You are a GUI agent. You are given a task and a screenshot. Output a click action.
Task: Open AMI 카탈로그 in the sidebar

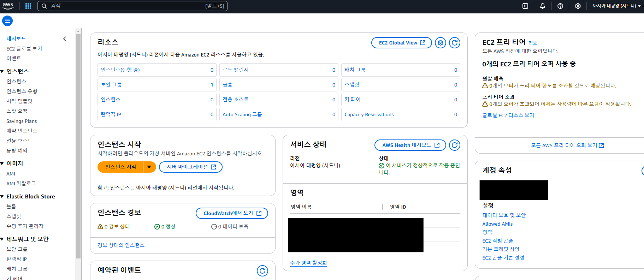pyautogui.click(x=21, y=184)
